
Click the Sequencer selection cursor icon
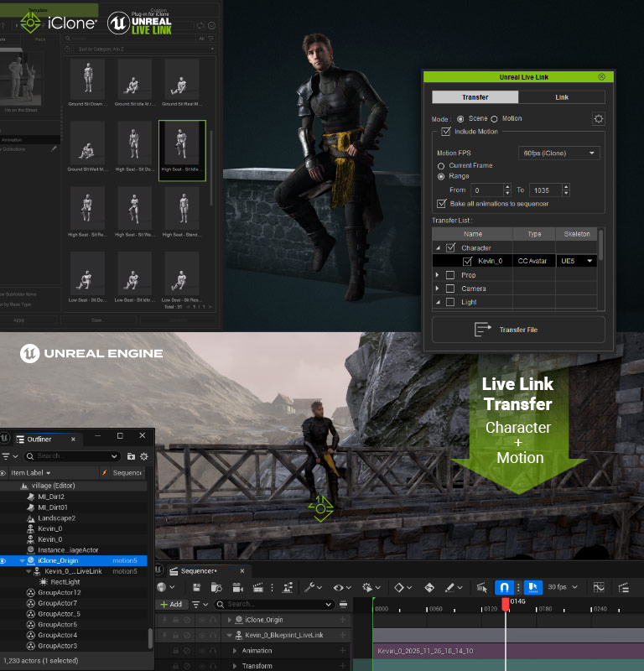(x=482, y=588)
